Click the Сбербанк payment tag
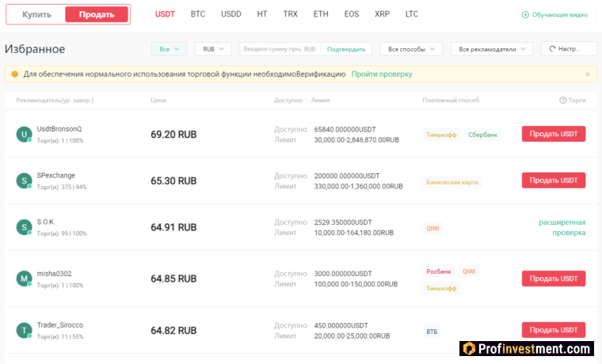Image resolution: width=602 pixels, height=364 pixels. 482,135
